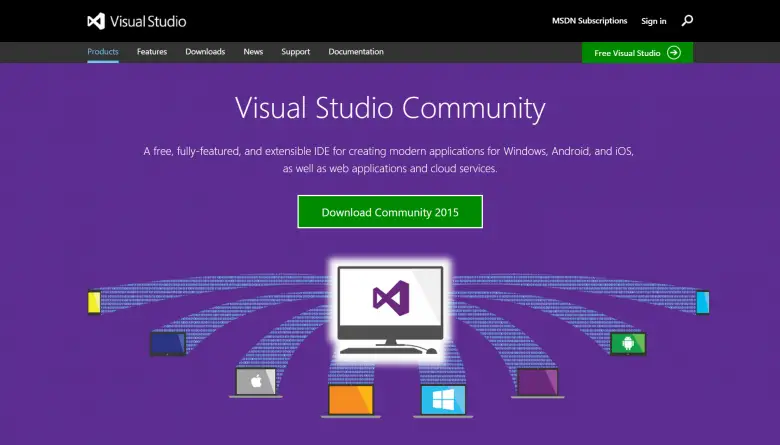780x445 pixels.
Task: Click the dark blue tablet icon
Action: [x=168, y=344]
